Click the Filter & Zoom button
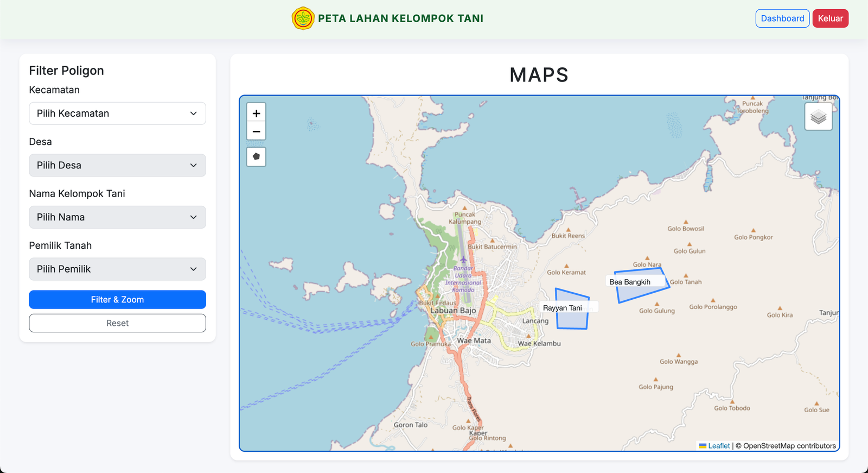The width and height of the screenshot is (868, 473). 117,300
